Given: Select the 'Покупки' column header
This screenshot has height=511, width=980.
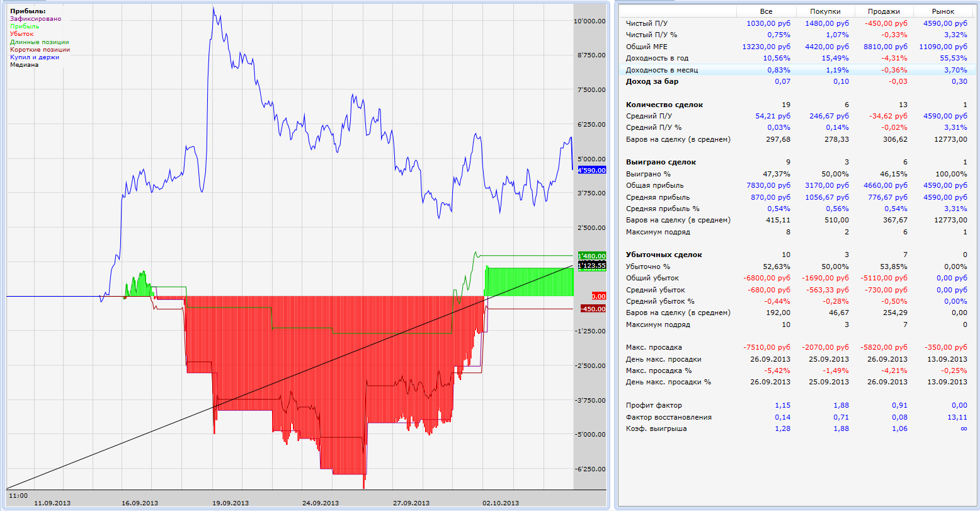Looking at the screenshot, I should (x=825, y=11).
